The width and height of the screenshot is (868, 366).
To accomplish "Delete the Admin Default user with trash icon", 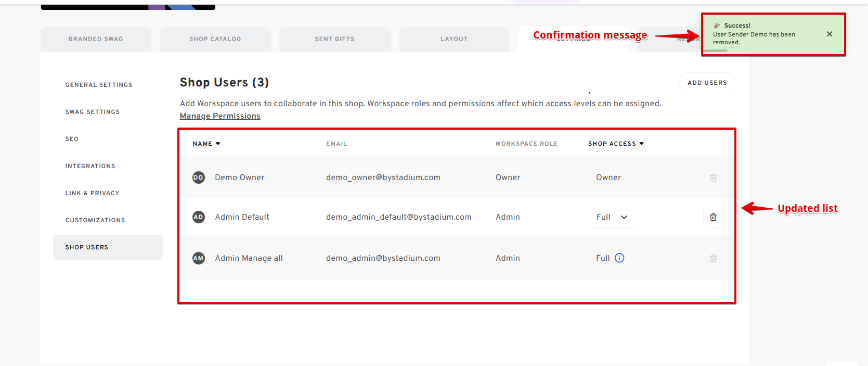I will point(713,217).
